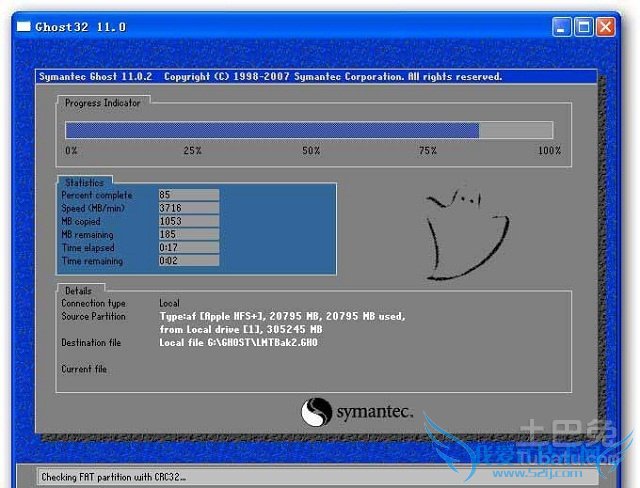The image size is (640, 488).
Task: Click the 'Type:af [Apple HFS+]' source text
Action: [x=211, y=316]
